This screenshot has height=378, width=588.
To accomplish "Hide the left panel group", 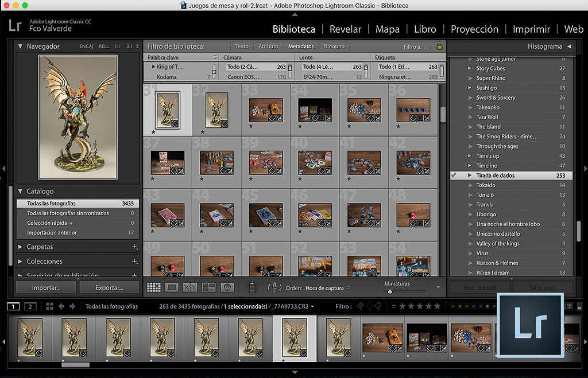I will pyautogui.click(x=4, y=169).
